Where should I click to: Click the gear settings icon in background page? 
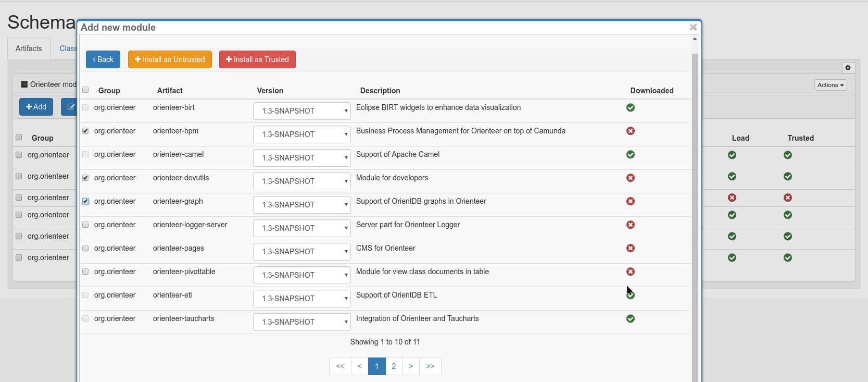click(x=848, y=68)
